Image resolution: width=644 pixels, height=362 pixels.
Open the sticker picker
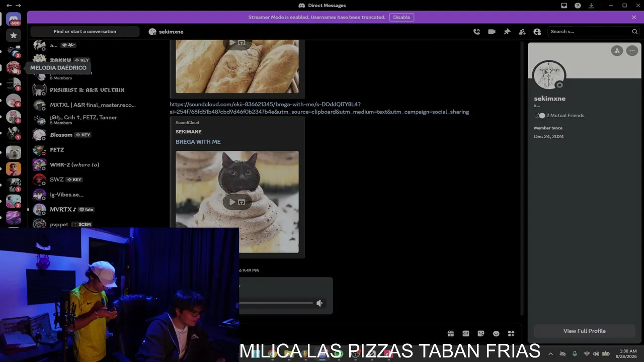click(x=481, y=333)
